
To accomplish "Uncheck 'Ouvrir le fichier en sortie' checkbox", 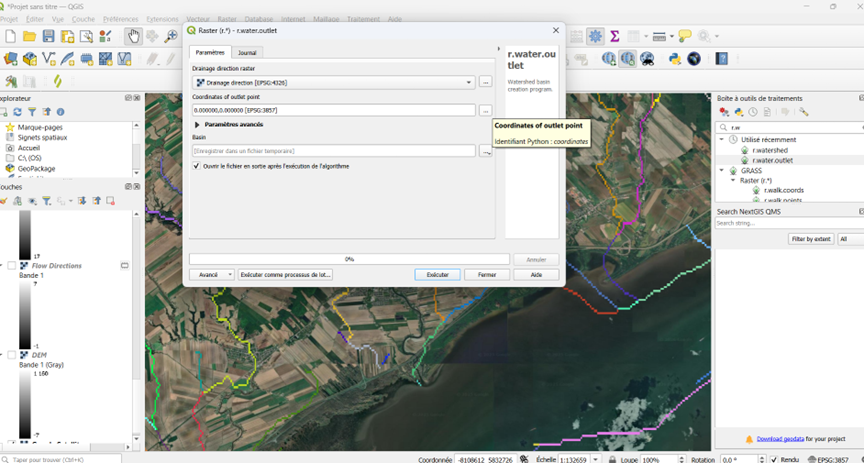I will [196, 166].
